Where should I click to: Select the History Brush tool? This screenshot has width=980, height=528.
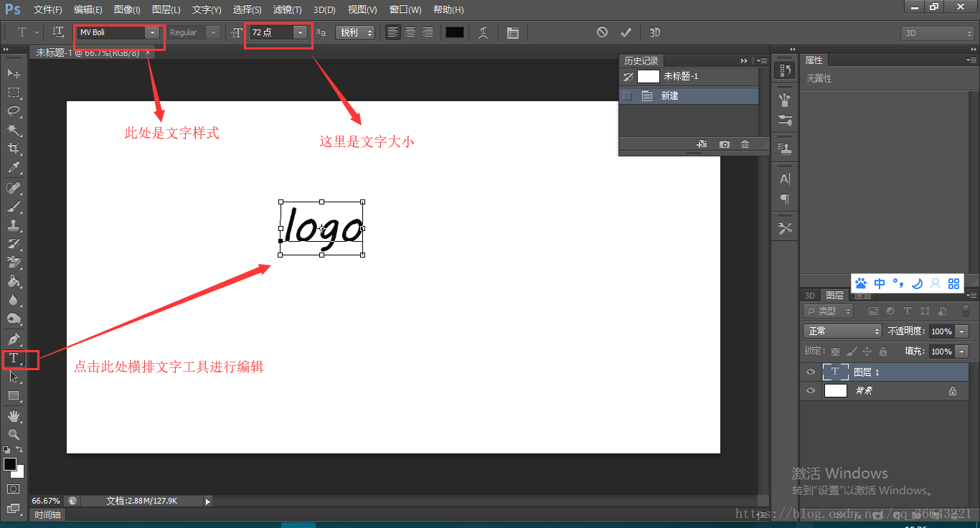click(x=14, y=244)
